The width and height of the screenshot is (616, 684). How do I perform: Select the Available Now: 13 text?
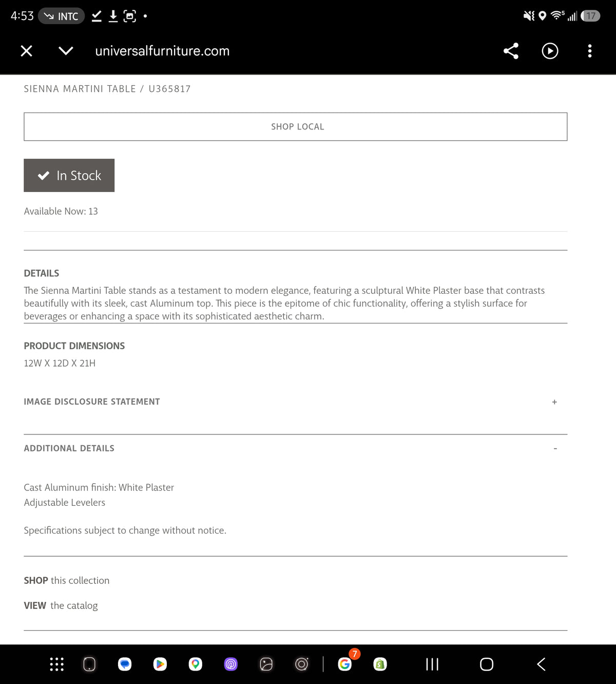pyautogui.click(x=61, y=211)
